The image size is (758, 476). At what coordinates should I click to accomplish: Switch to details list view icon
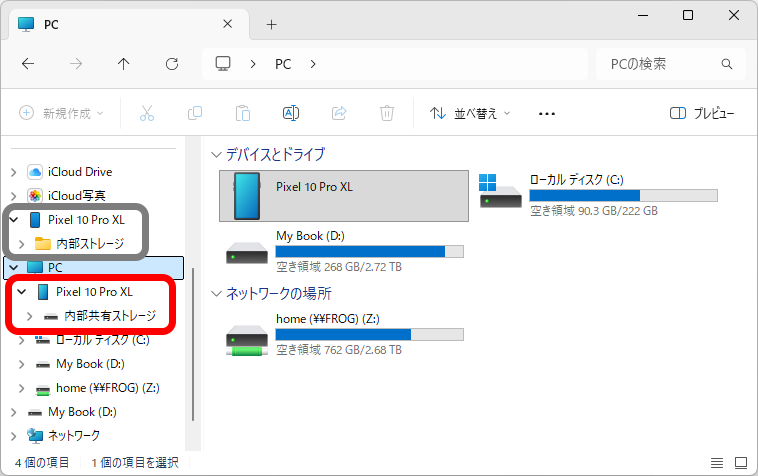pyautogui.click(x=717, y=463)
